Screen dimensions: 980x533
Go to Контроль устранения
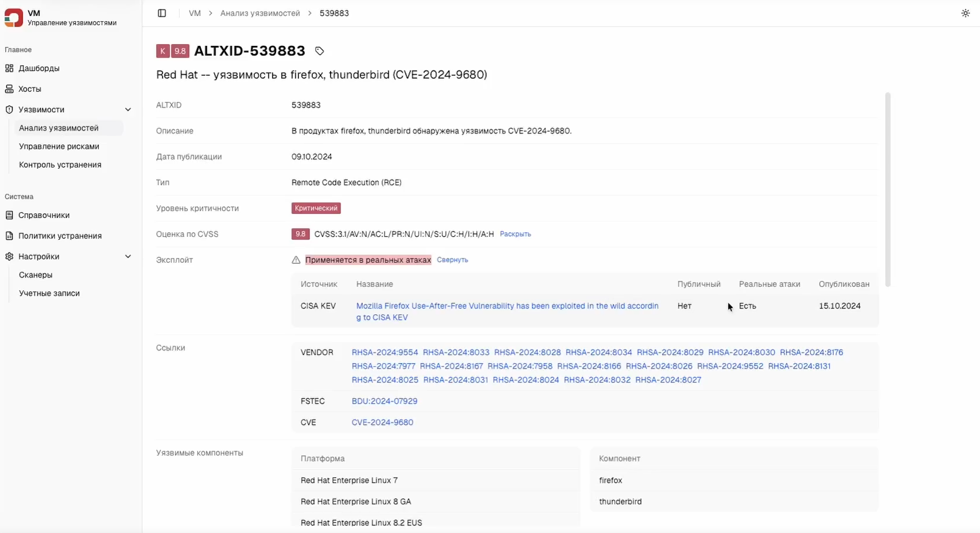[x=60, y=165]
